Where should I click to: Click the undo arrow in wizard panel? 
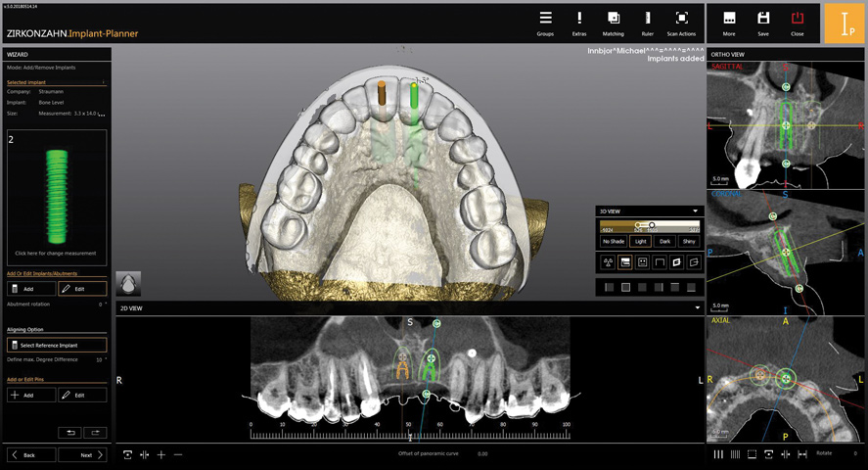(69, 432)
